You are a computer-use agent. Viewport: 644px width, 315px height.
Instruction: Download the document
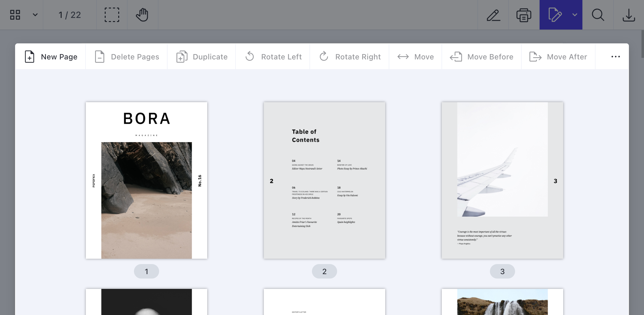[629, 15]
